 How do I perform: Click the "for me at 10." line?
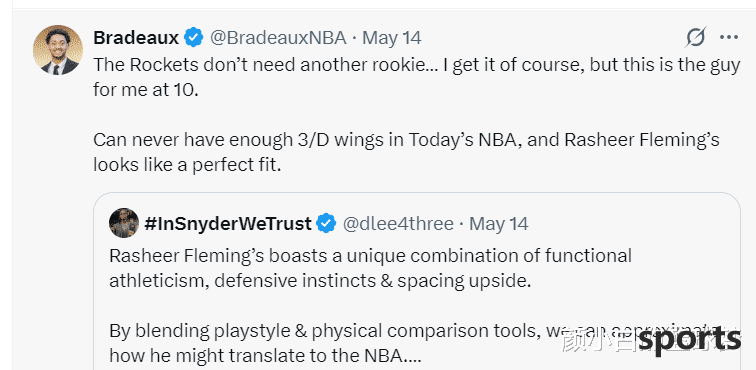pyautogui.click(x=146, y=90)
